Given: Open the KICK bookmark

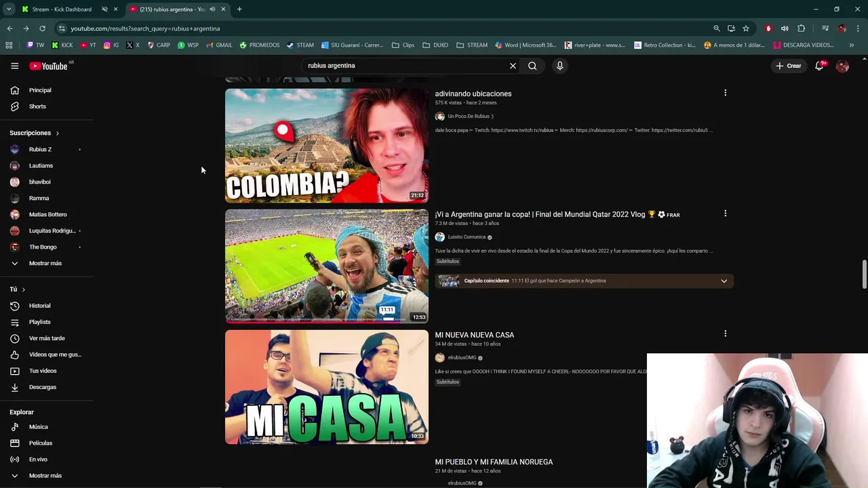Looking at the screenshot, I should (62, 45).
